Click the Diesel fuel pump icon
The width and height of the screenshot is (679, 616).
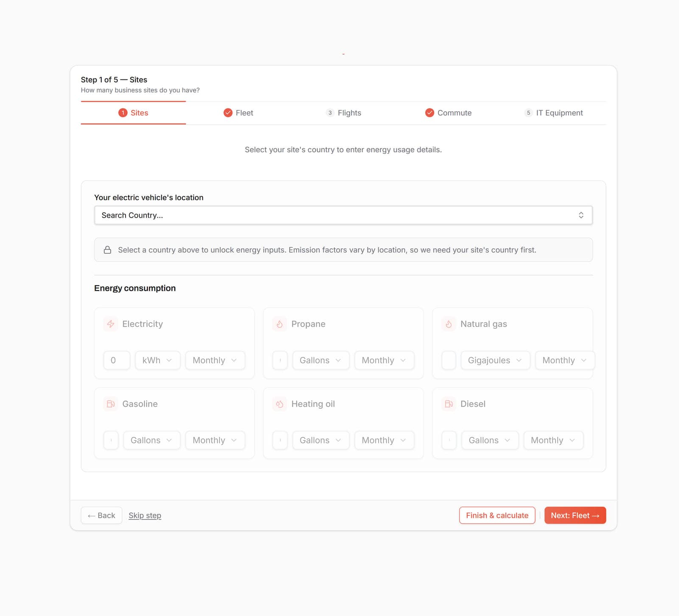(x=449, y=404)
